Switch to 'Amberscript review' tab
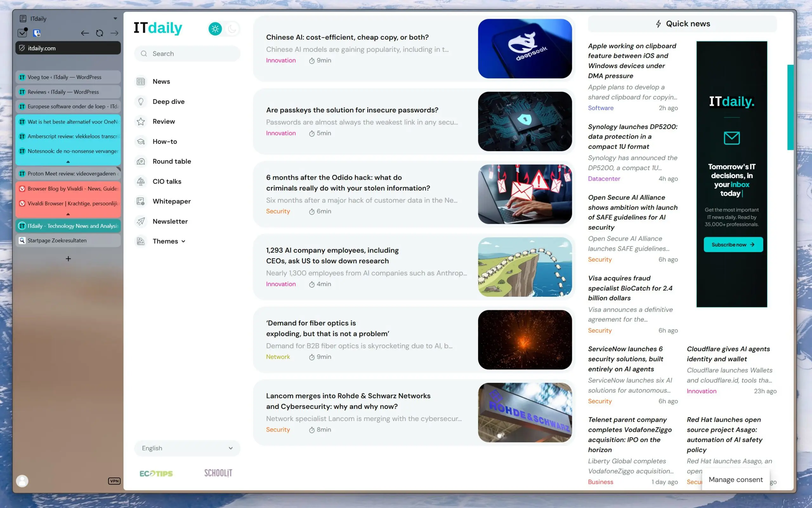The height and width of the screenshot is (508, 812). (68, 137)
